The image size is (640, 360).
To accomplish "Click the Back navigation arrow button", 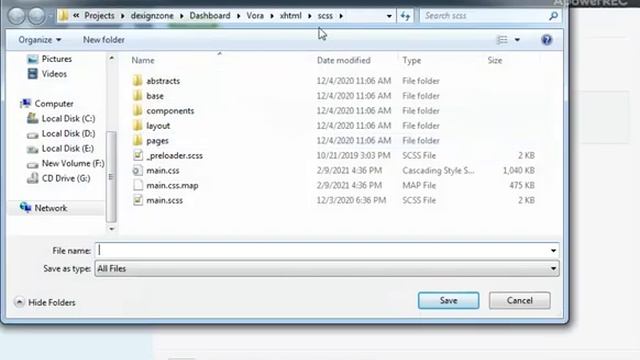I will pyautogui.click(x=17, y=16).
